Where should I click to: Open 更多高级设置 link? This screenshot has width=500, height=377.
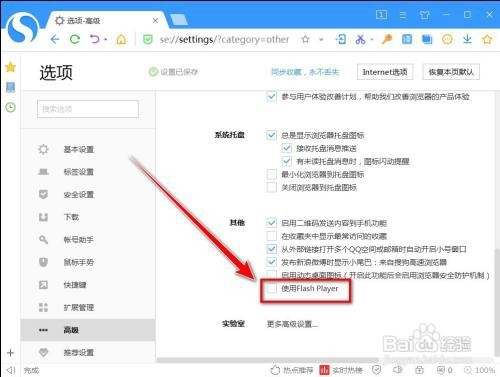(x=292, y=324)
